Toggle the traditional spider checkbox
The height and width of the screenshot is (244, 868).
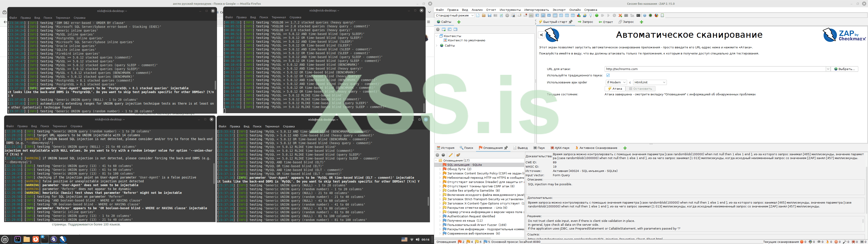coord(608,75)
